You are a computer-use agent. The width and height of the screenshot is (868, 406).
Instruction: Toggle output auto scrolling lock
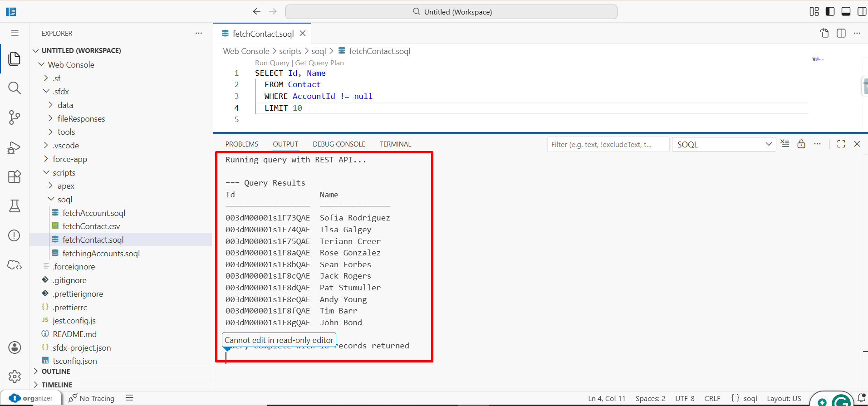[x=801, y=144]
